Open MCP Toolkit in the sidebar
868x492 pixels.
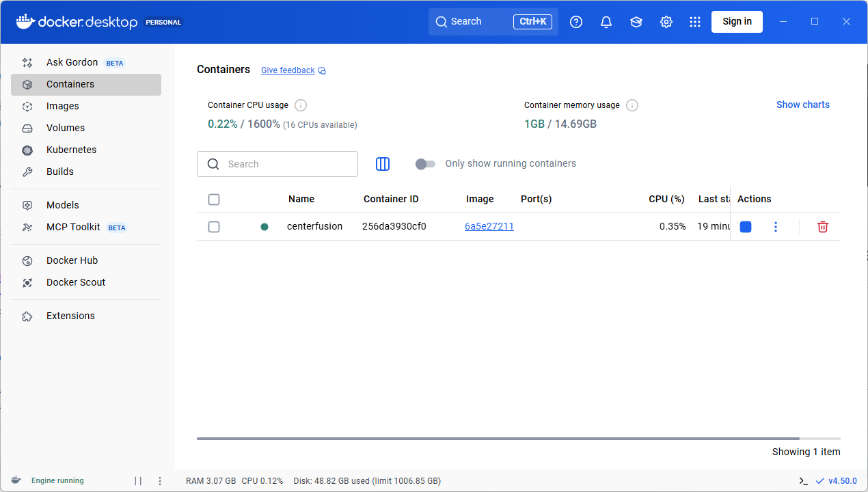pyautogui.click(x=86, y=227)
